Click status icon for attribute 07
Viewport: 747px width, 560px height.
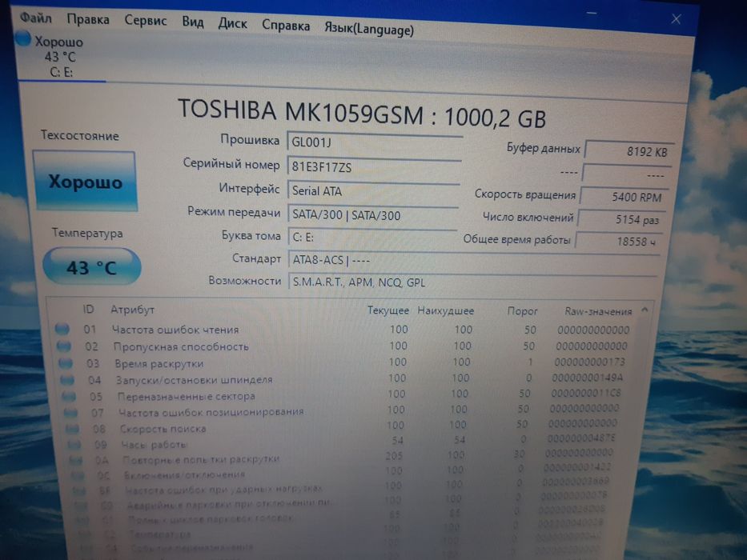[x=71, y=412]
